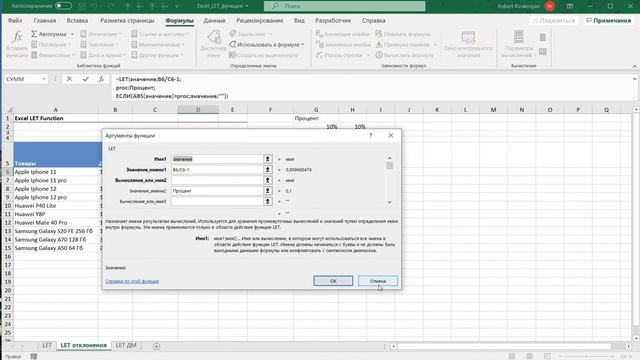Expand the formula bar chevron
640x360 pixels.
click(635, 79)
